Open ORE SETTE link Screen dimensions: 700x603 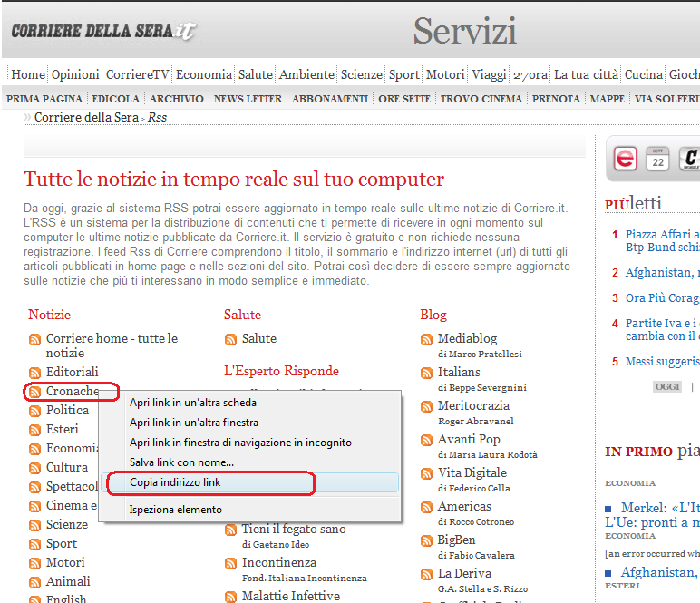tap(404, 99)
